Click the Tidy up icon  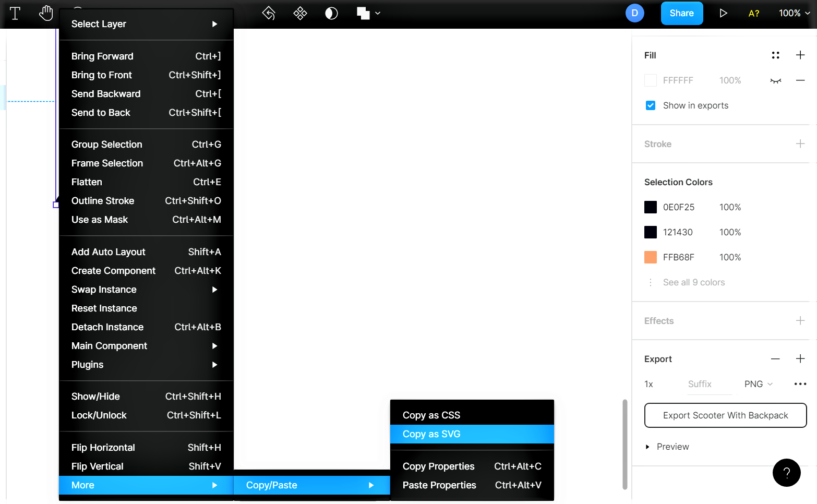300,13
